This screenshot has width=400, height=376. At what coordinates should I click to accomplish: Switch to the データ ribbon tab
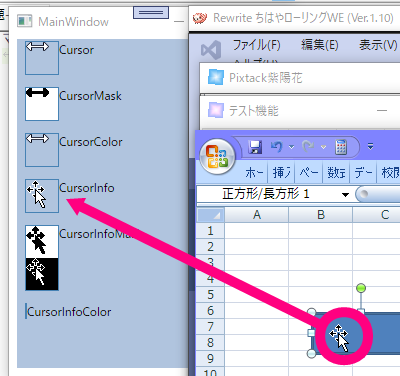point(364,173)
